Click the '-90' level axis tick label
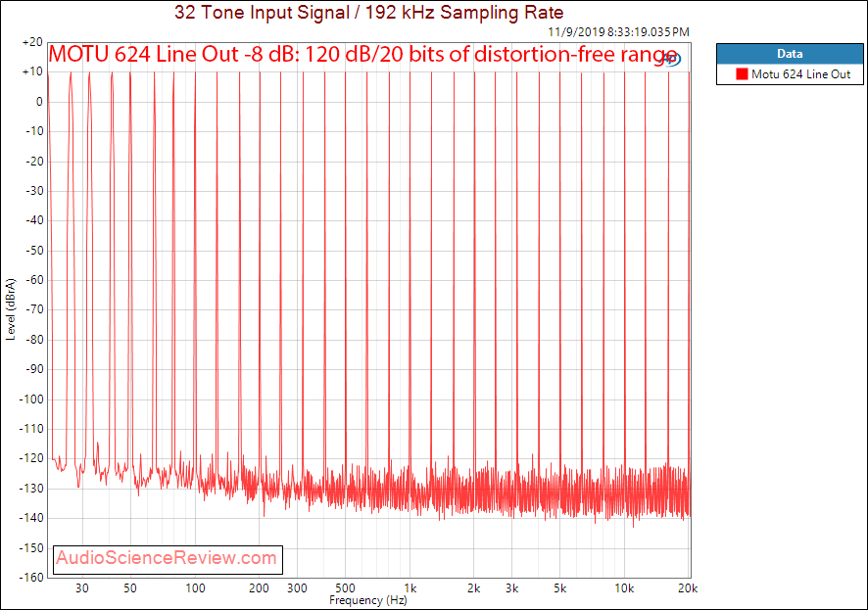 (33, 369)
